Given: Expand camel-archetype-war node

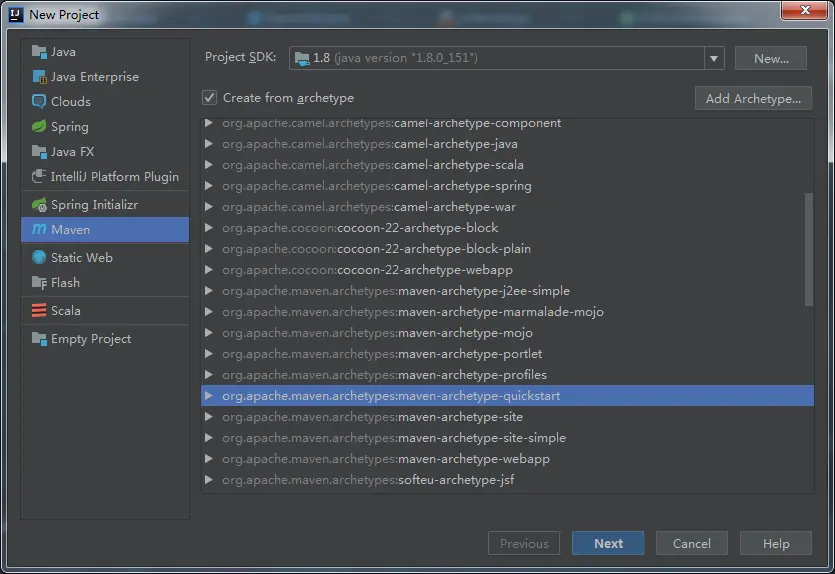Looking at the screenshot, I should point(209,207).
